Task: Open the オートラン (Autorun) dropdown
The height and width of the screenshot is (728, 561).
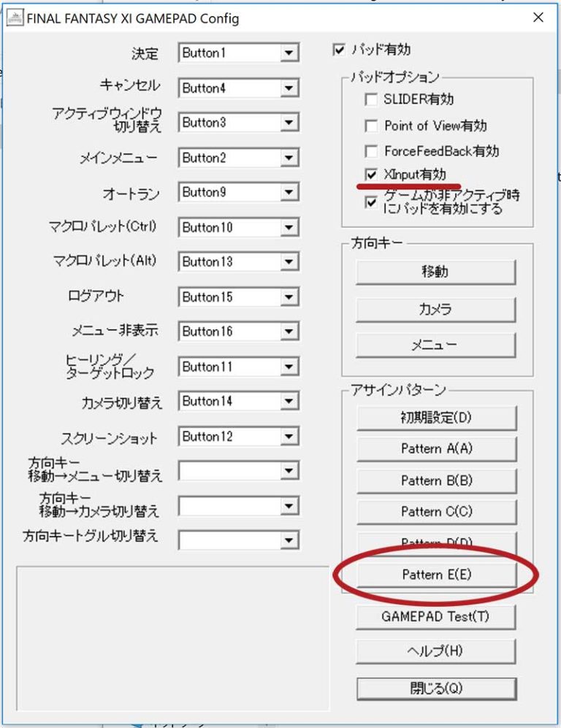Action: point(291,192)
